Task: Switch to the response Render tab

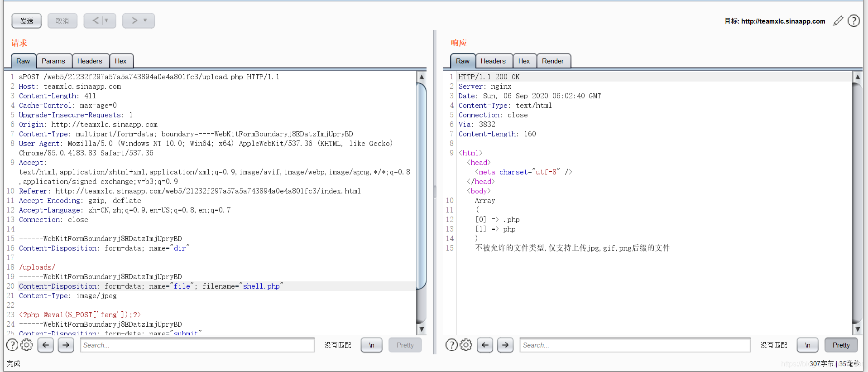Action: (x=553, y=61)
